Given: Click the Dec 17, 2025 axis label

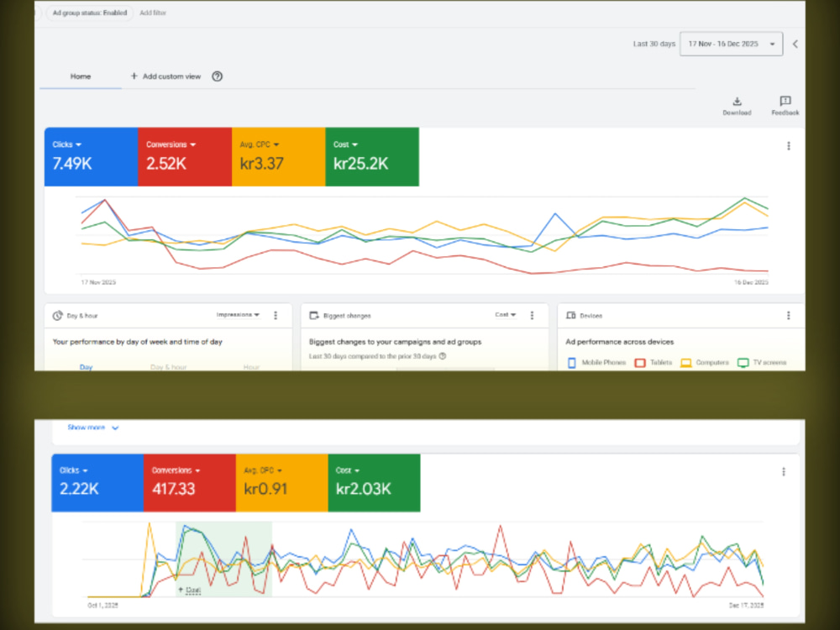Looking at the screenshot, I should [x=746, y=606].
